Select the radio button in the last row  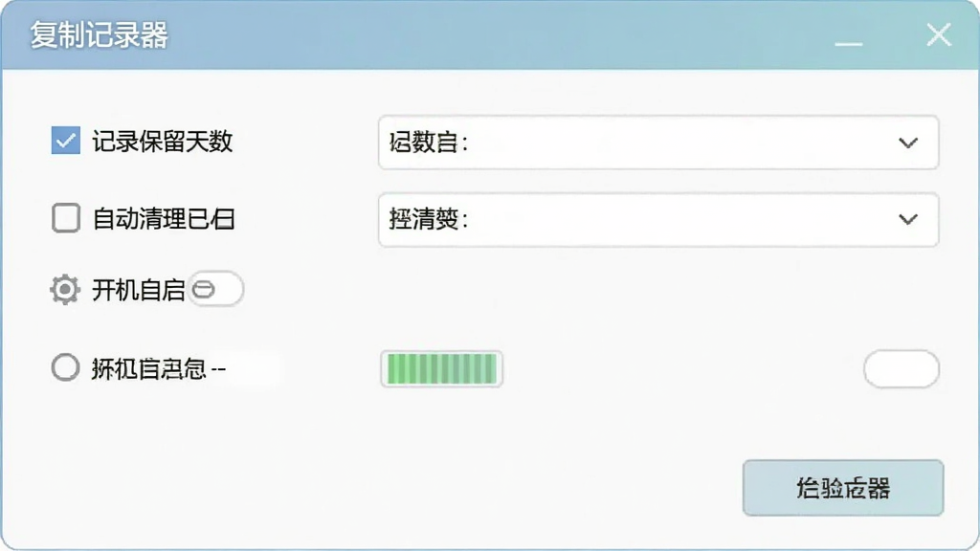pos(65,367)
